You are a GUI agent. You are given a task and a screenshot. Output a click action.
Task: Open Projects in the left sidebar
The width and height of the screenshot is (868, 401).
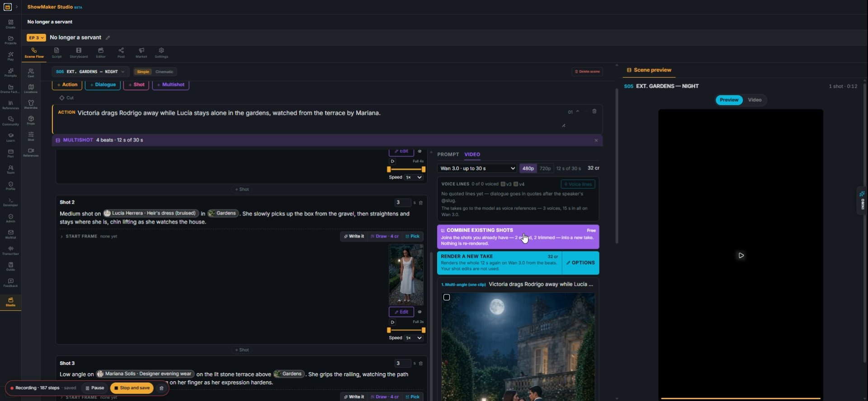point(10,40)
